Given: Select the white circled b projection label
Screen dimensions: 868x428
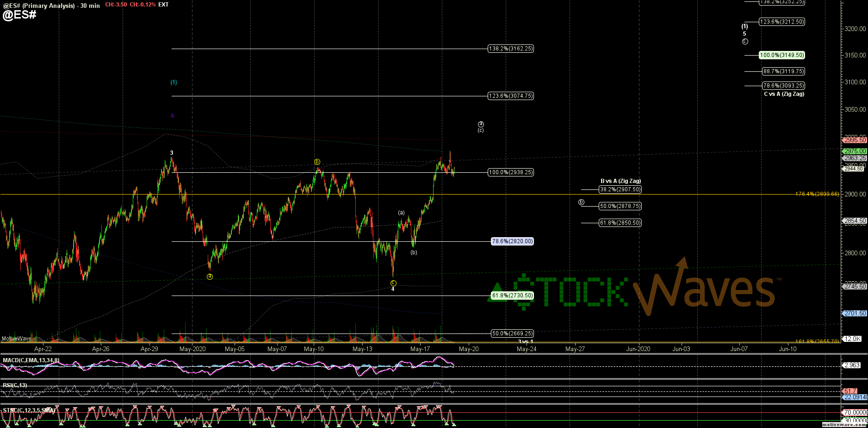Looking at the screenshot, I should (x=582, y=202).
